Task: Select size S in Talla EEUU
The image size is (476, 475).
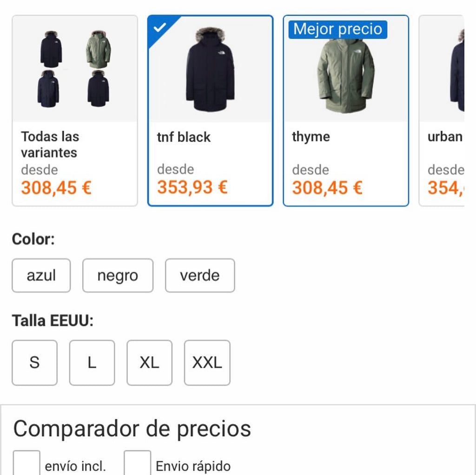Action: point(34,363)
